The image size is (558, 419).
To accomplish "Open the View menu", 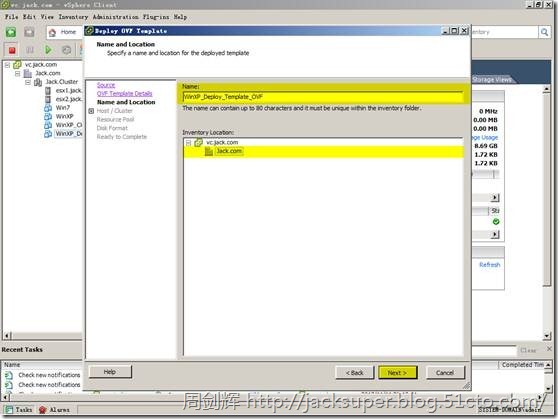I will [x=47, y=17].
